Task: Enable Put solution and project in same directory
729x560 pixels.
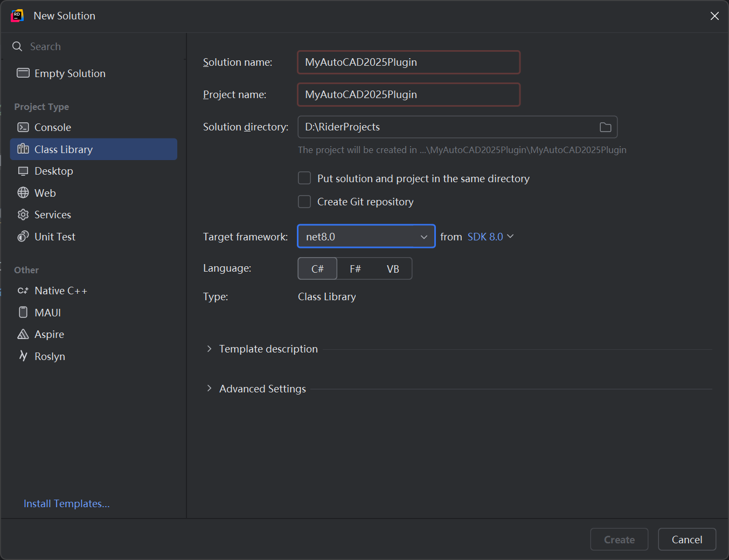Action: pyautogui.click(x=304, y=178)
